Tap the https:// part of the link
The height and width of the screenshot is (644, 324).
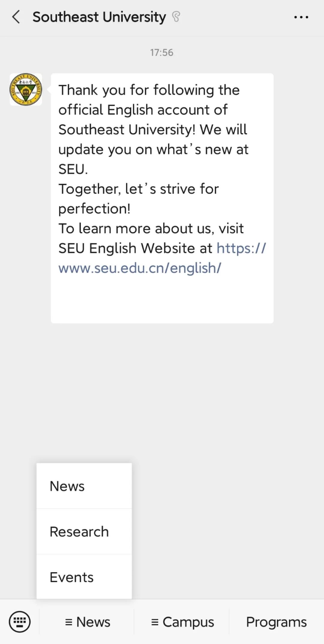click(241, 248)
